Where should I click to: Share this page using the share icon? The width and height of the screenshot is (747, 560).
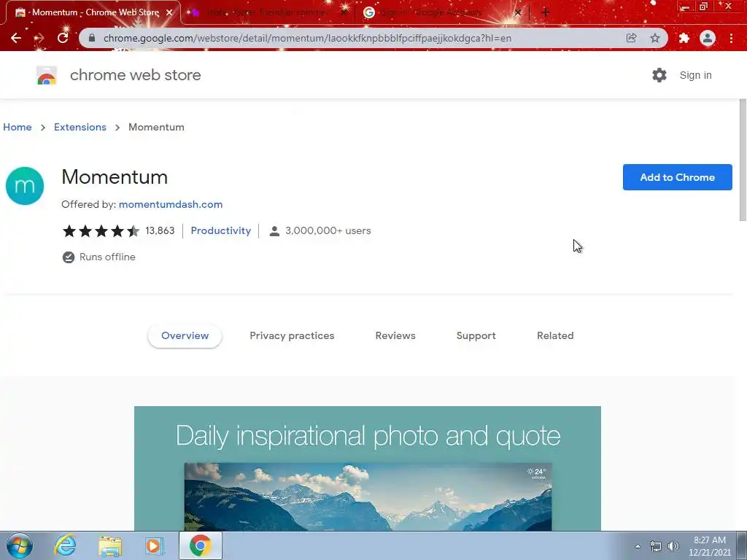coord(631,38)
